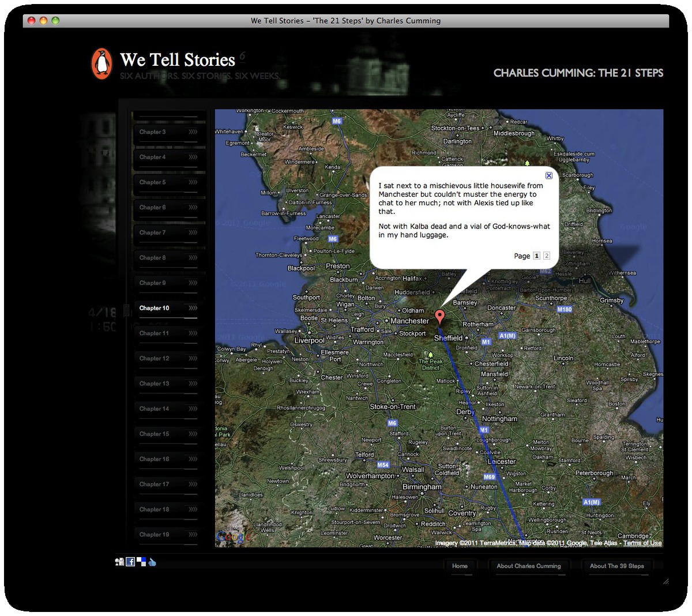The height and width of the screenshot is (616, 692).
Task: Share the story on Facebook
Action: pos(130,562)
